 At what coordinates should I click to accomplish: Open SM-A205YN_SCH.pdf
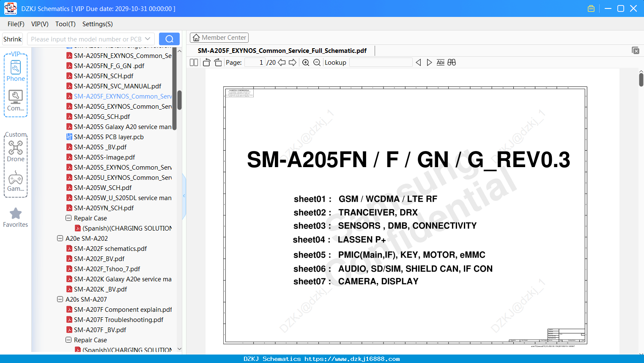(x=100, y=208)
